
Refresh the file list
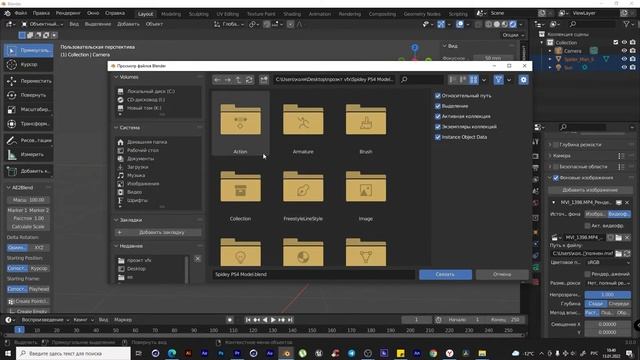pyautogui.click(x=249, y=80)
